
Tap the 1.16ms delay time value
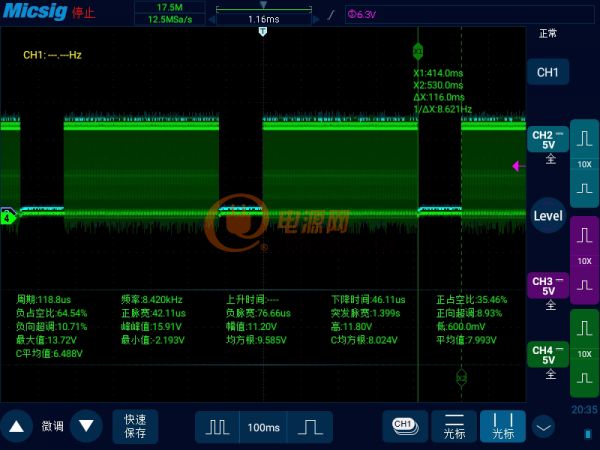[x=264, y=19]
